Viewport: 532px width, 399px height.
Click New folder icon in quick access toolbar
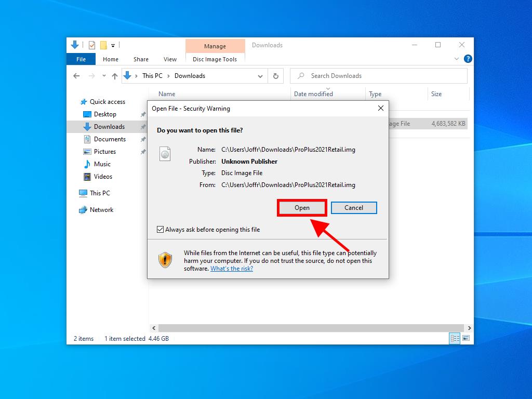point(103,45)
